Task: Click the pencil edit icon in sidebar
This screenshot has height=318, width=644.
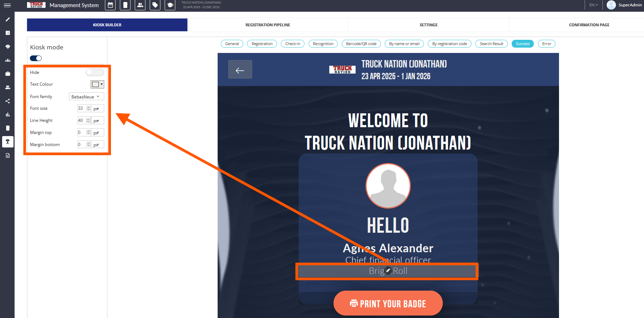Action: (x=7, y=20)
